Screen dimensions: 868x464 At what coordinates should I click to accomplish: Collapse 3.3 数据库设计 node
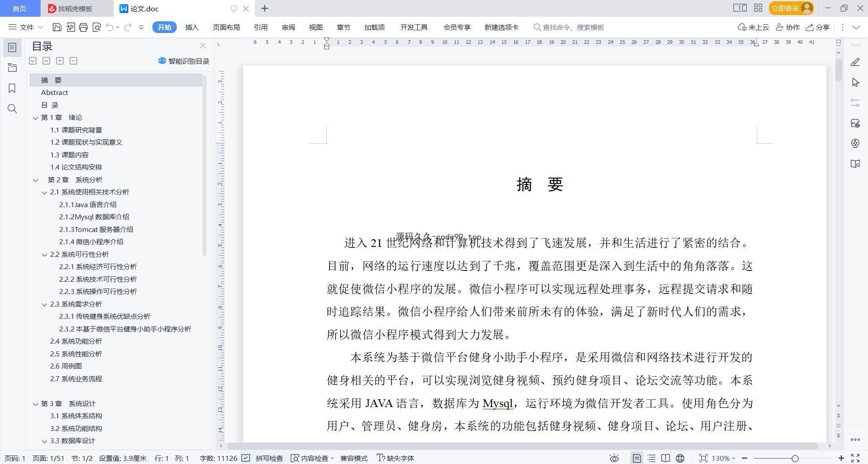click(x=44, y=441)
